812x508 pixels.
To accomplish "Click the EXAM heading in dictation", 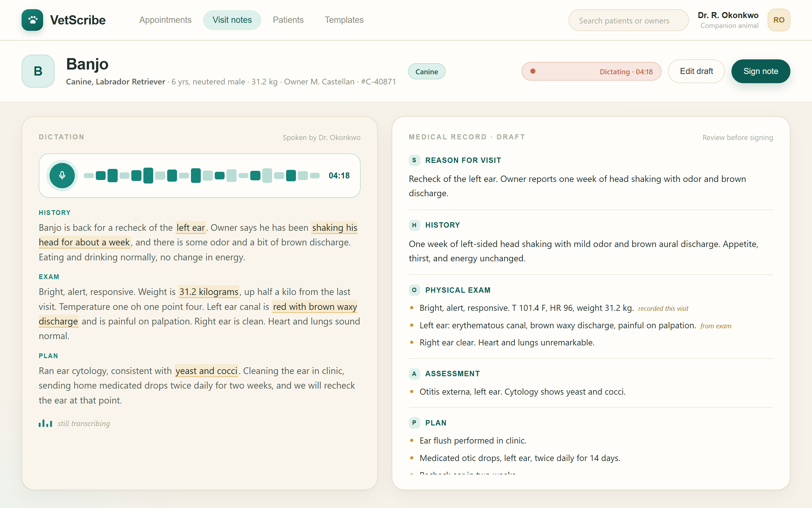I will point(49,277).
